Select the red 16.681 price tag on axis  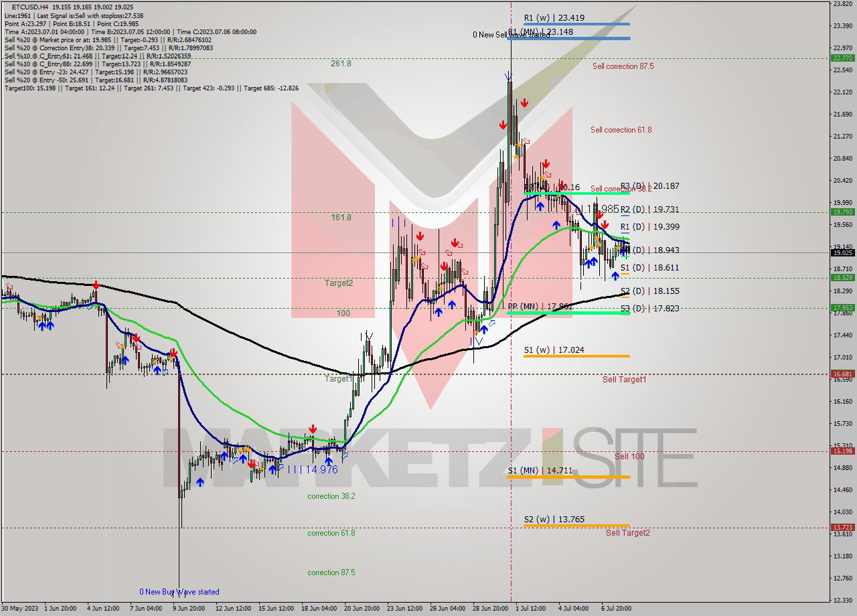click(842, 374)
